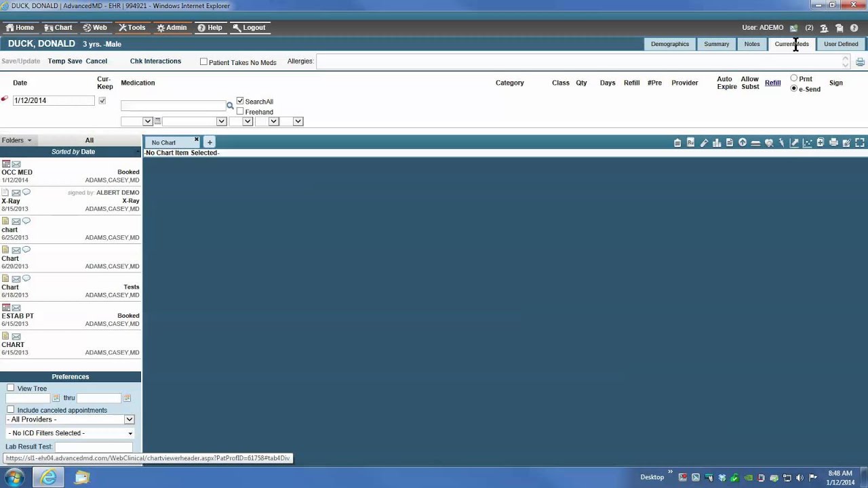Image resolution: width=868 pixels, height=488 pixels.
Task: Open the heart icon in chart toolbar
Action: point(769,142)
